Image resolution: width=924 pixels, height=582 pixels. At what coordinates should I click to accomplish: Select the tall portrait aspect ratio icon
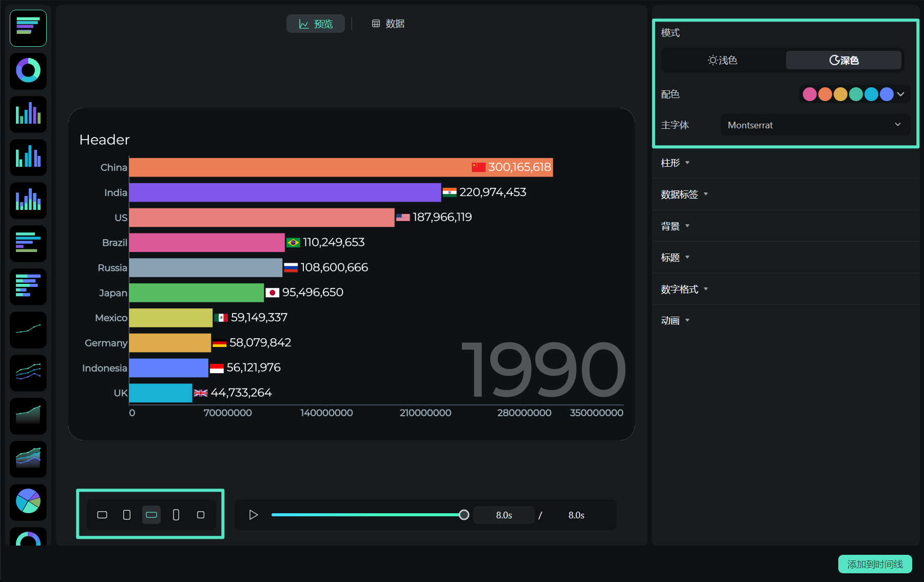pyautogui.click(x=176, y=515)
